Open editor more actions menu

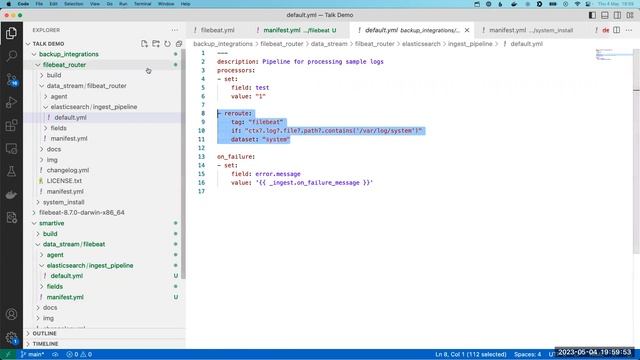(x=629, y=30)
